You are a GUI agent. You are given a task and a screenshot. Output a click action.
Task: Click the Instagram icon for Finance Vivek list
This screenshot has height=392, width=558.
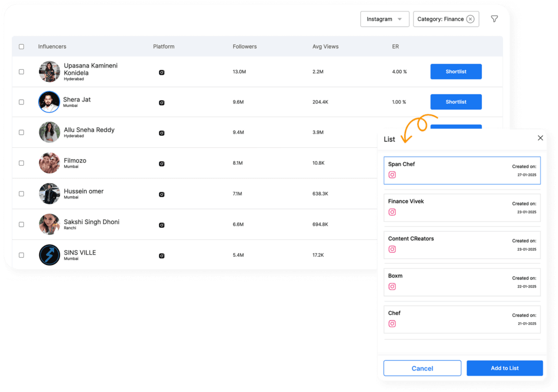click(x=392, y=212)
